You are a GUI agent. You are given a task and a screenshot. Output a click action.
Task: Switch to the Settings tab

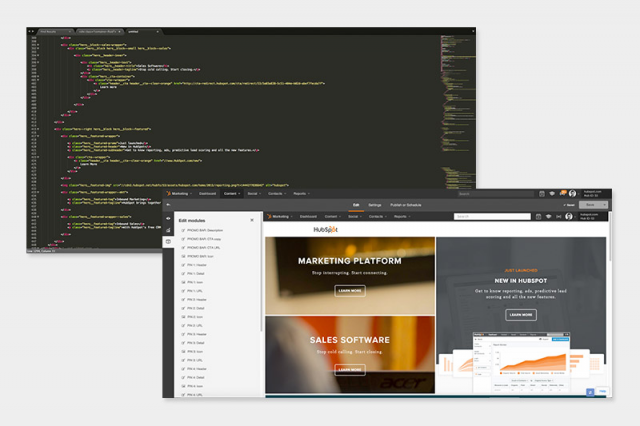click(x=374, y=204)
